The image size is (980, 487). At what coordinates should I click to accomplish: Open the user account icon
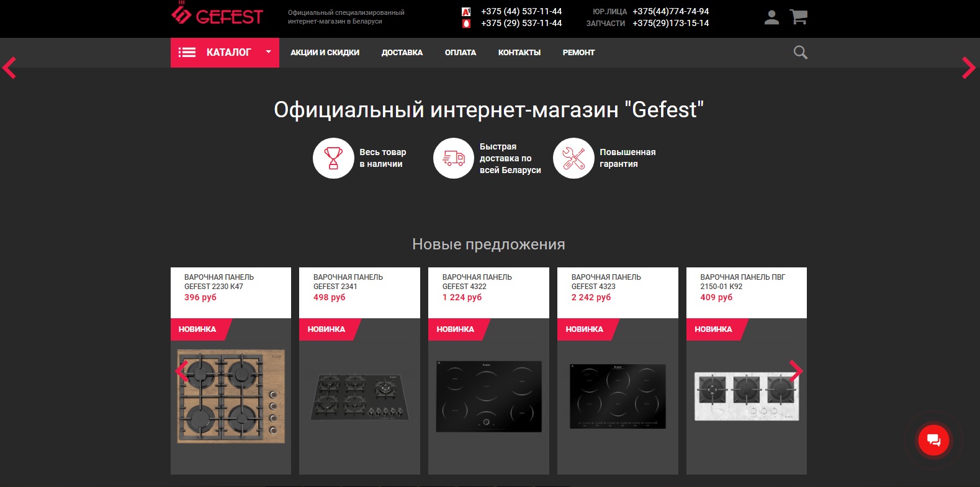click(x=771, y=17)
